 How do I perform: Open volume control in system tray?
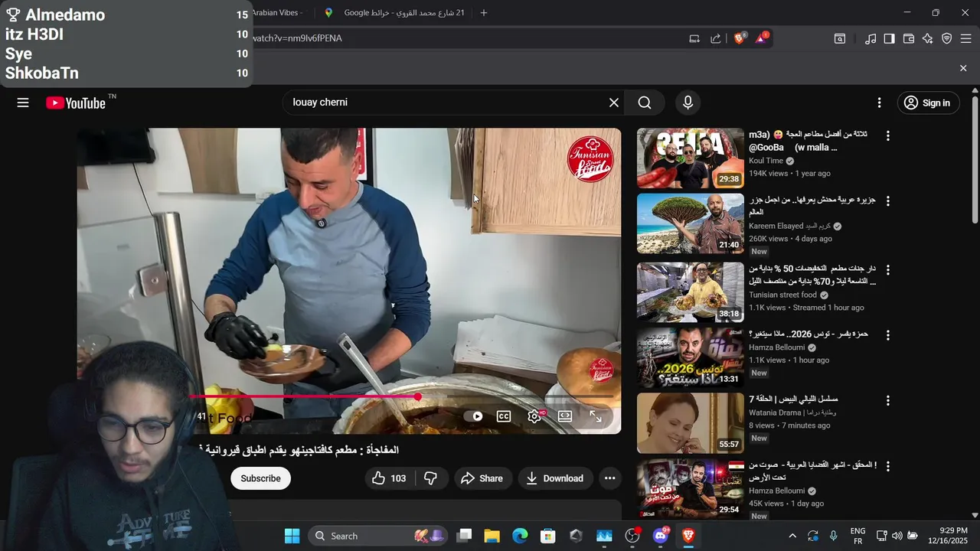(x=897, y=536)
